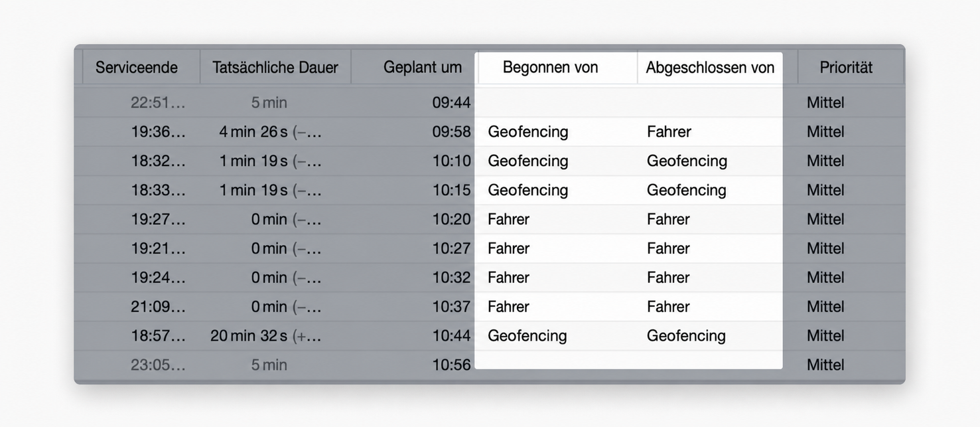980x427 pixels.
Task: Select planned time 10:56
Action: [x=451, y=365]
